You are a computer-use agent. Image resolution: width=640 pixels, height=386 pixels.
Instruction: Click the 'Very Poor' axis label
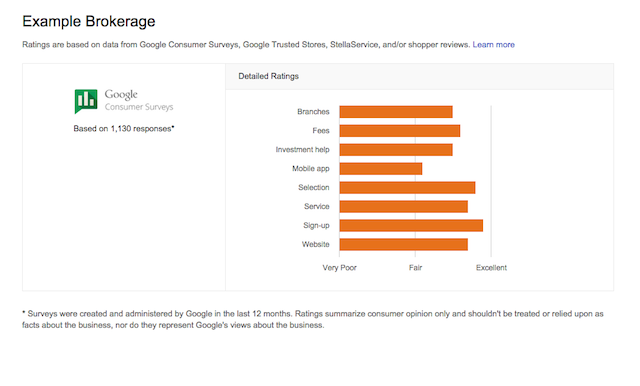coord(340,268)
